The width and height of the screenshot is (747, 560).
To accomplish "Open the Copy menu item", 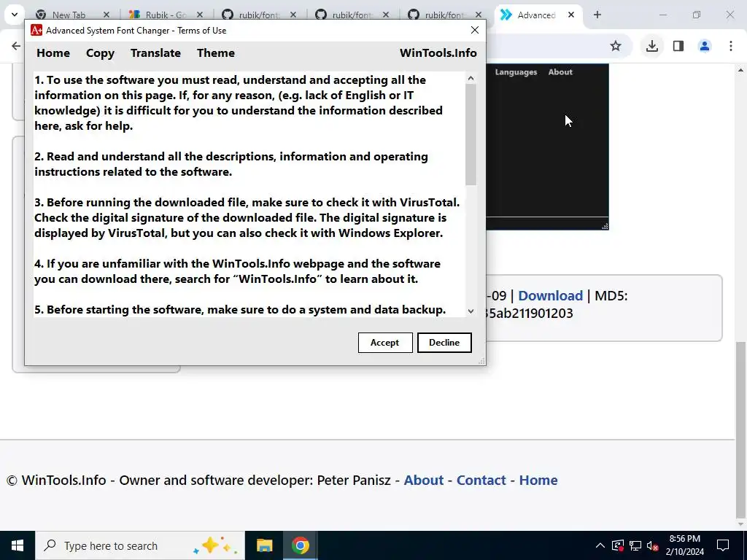I will (100, 52).
